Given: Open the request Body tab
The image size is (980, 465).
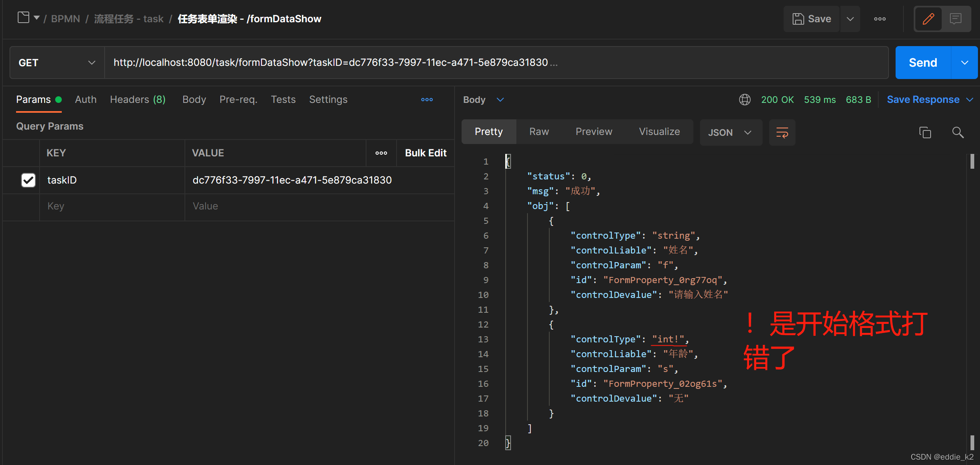Looking at the screenshot, I should 194,100.
